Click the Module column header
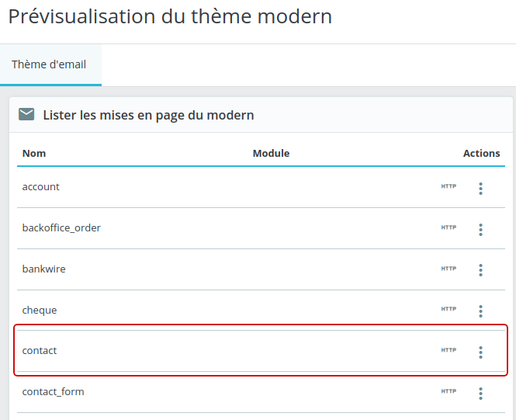This screenshot has width=516, height=420. (x=271, y=153)
